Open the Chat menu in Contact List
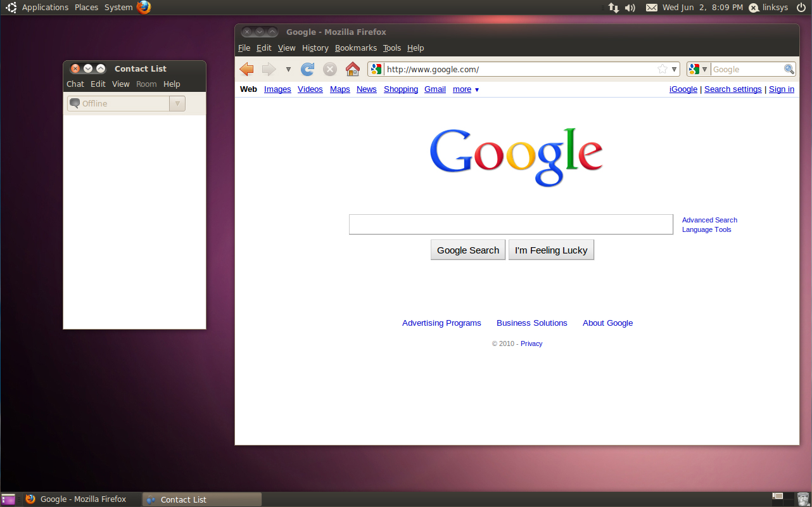The height and width of the screenshot is (507, 812). pyautogui.click(x=75, y=84)
